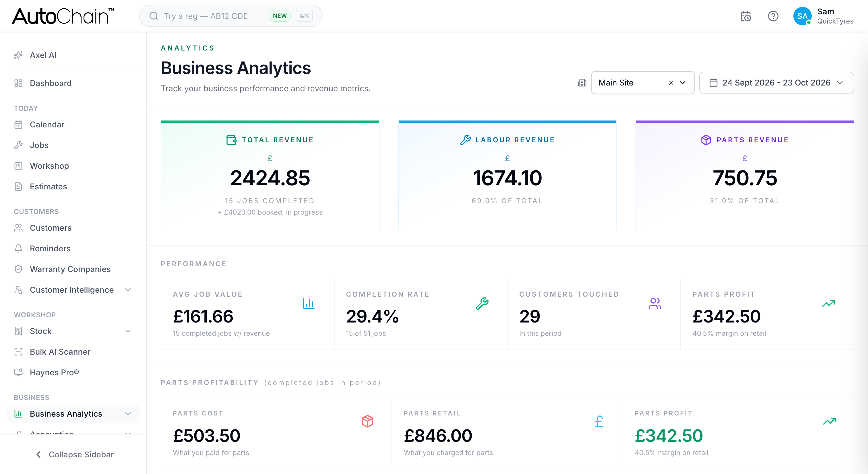Open the calendar clock icon in header
Screen dimensions: 868x474
click(745, 16)
